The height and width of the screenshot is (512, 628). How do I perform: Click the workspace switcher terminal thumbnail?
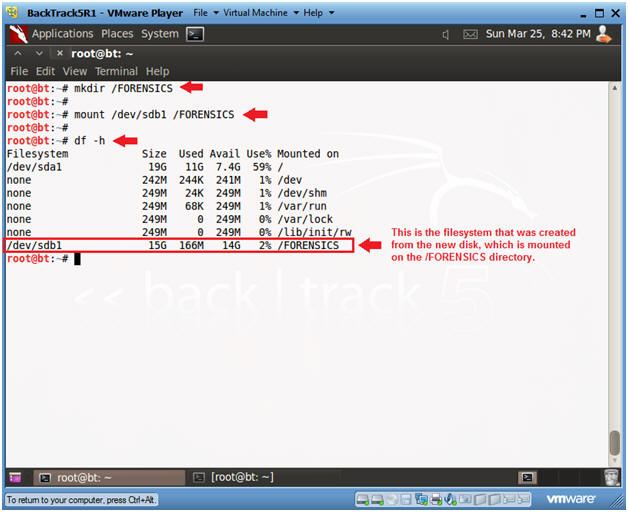click(527, 478)
